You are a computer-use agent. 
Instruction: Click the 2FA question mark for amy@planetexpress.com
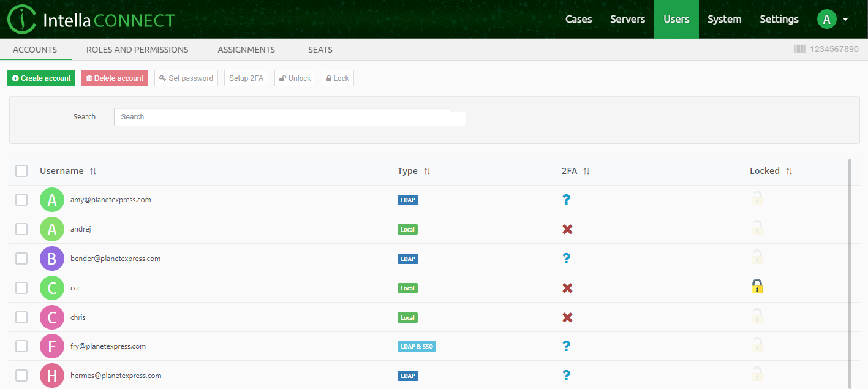tap(567, 200)
